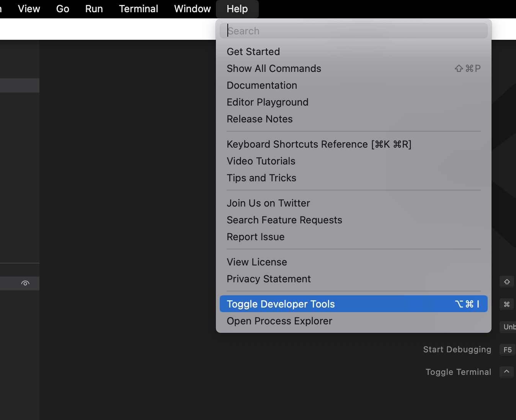Open the Window menu in the menu bar
This screenshot has width=516, height=420.
pos(193,9)
